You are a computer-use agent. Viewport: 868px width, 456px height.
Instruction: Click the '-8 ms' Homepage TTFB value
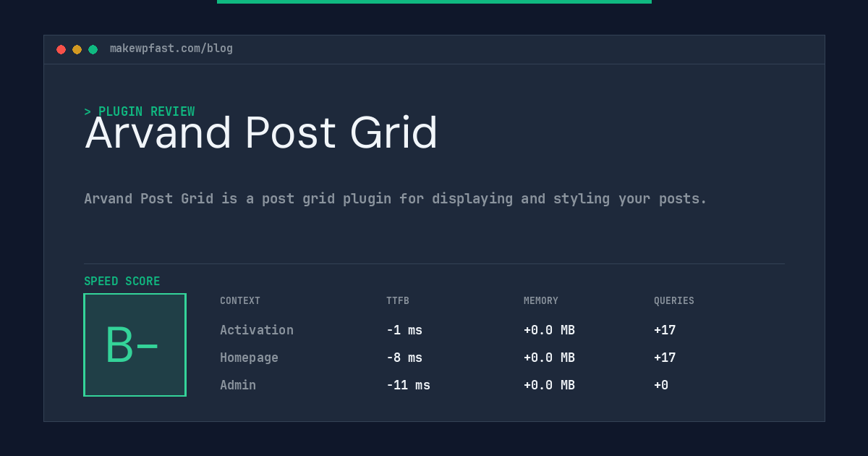(x=404, y=358)
